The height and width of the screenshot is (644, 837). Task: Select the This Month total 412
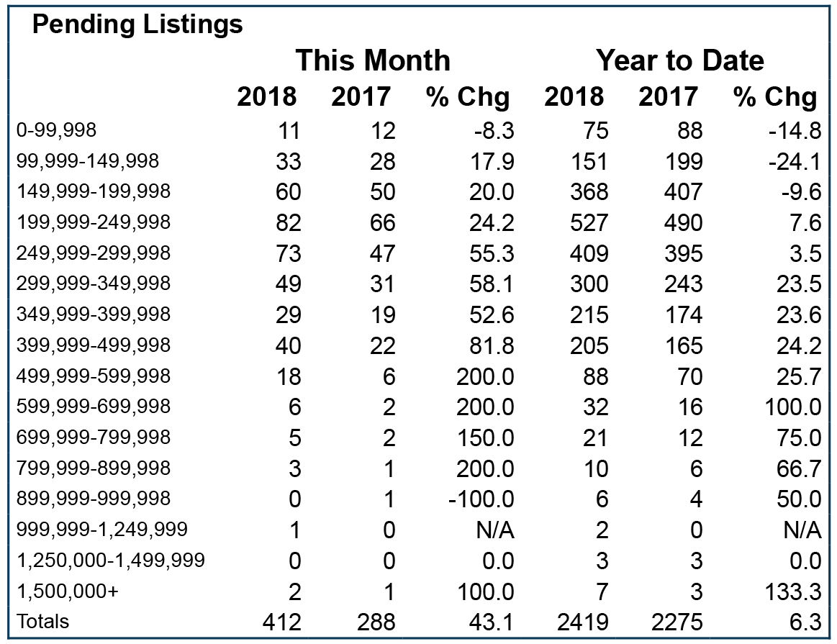pyautogui.click(x=282, y=622)
